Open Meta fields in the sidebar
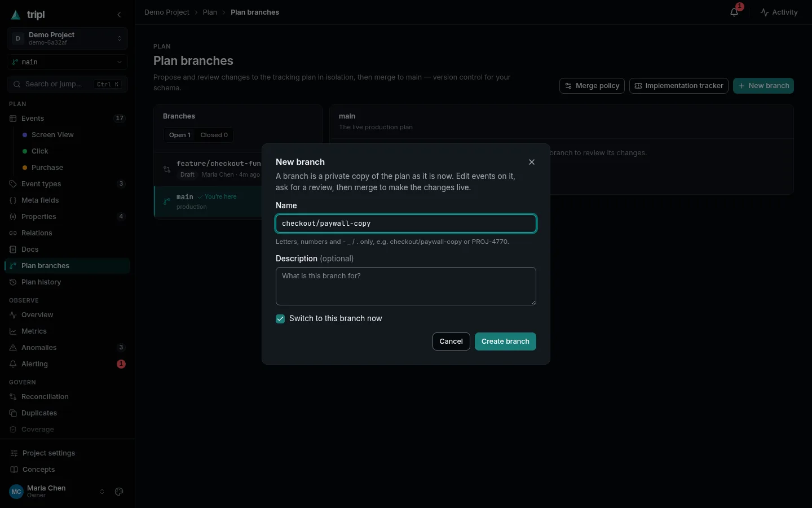The height and width of the screenshot is (508, 812). click(68, 200)
